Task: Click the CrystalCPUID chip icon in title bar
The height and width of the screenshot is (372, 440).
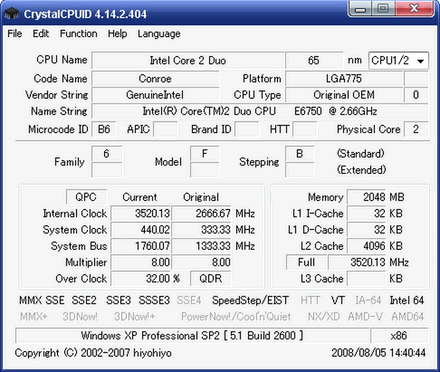Action: click(x=12, y=14)
